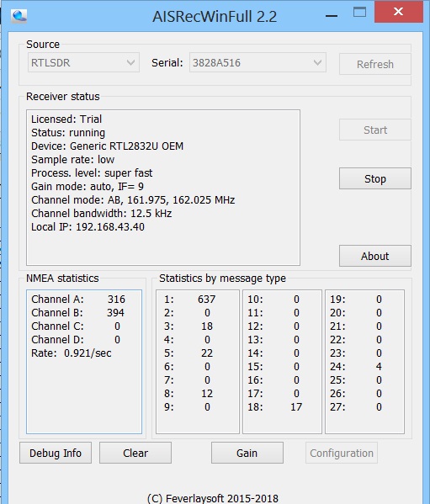This screenshot has height=504, width=430.
Task: Open Debug Info
Action: click(x=56, y=453)
